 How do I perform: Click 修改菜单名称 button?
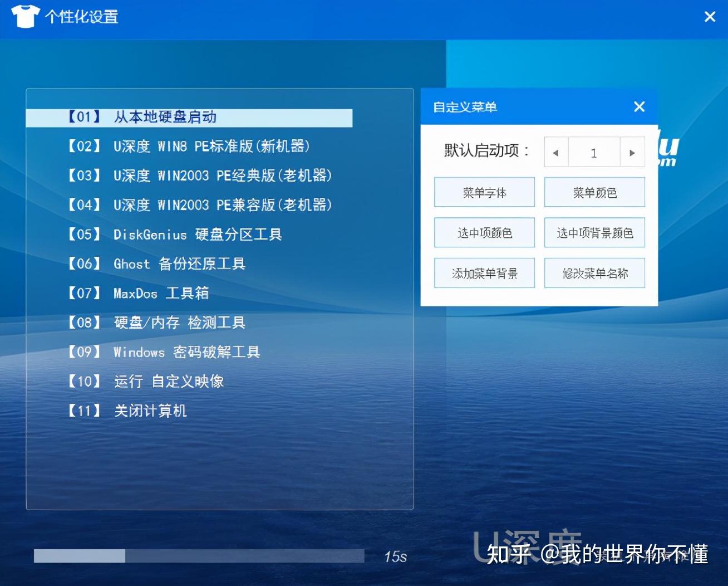pos(594,272)
